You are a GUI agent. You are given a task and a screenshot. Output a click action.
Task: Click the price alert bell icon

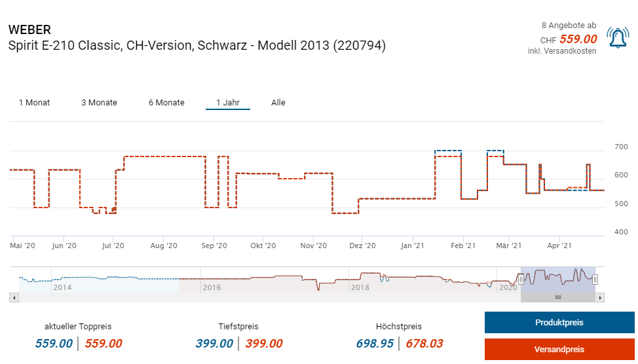pyautogui.click(x=617, y=38)
